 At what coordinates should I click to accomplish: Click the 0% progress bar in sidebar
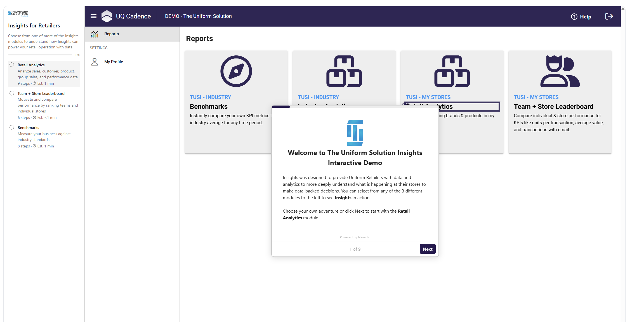(40, 55)
